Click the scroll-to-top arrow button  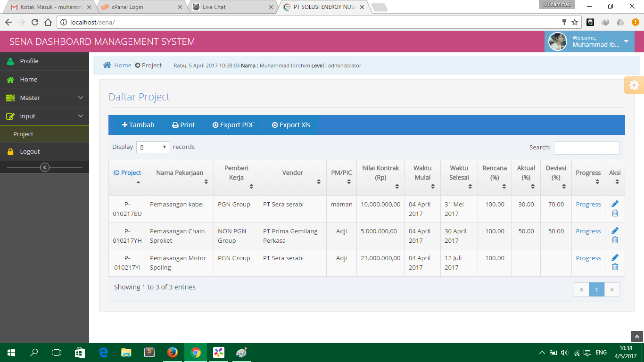coord(637,337)
